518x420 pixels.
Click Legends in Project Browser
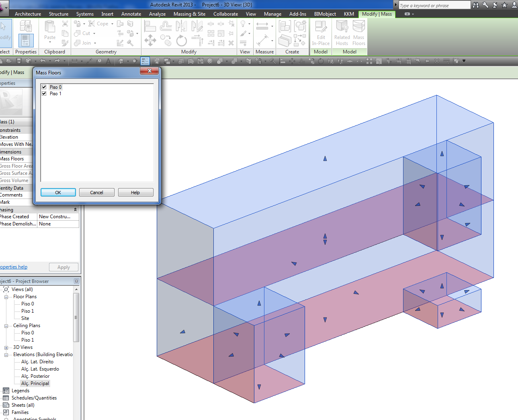tap(20, 391)
